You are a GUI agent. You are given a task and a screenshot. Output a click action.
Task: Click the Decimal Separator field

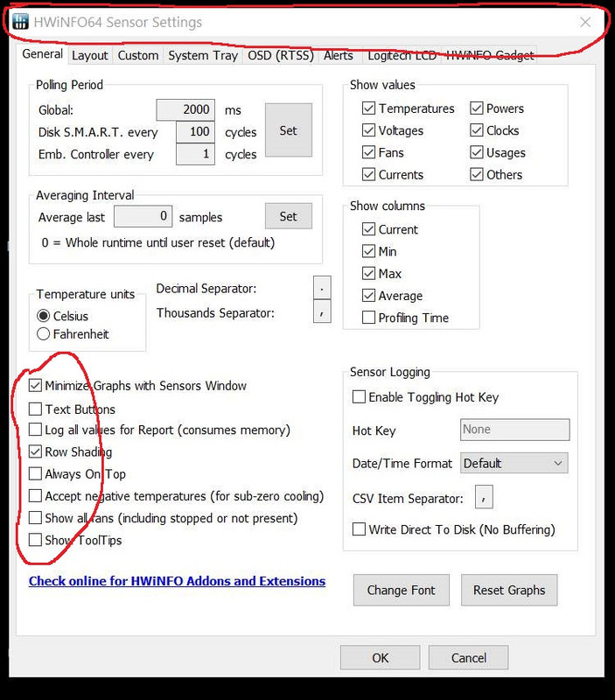[322, 289]
